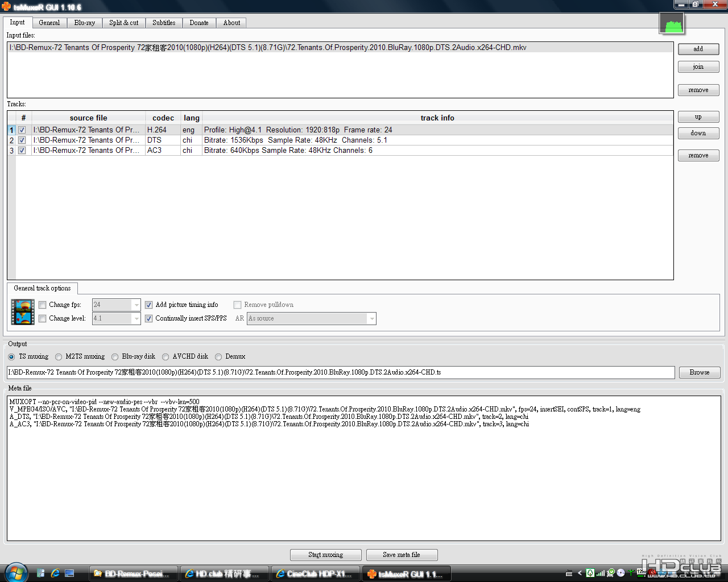This screenshot has height=582, width=728.
Task: Toggle track 2 DTS checkbox
Action: [x=22, y=140]
